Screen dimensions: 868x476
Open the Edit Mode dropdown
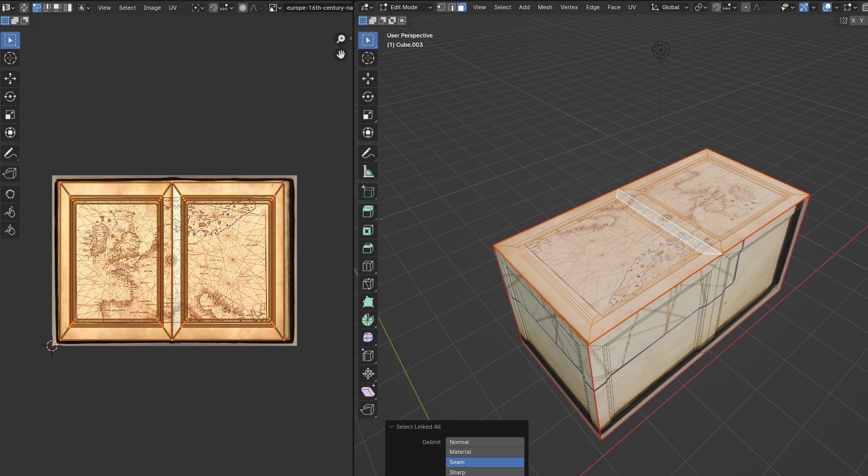(x=406, y=7)
